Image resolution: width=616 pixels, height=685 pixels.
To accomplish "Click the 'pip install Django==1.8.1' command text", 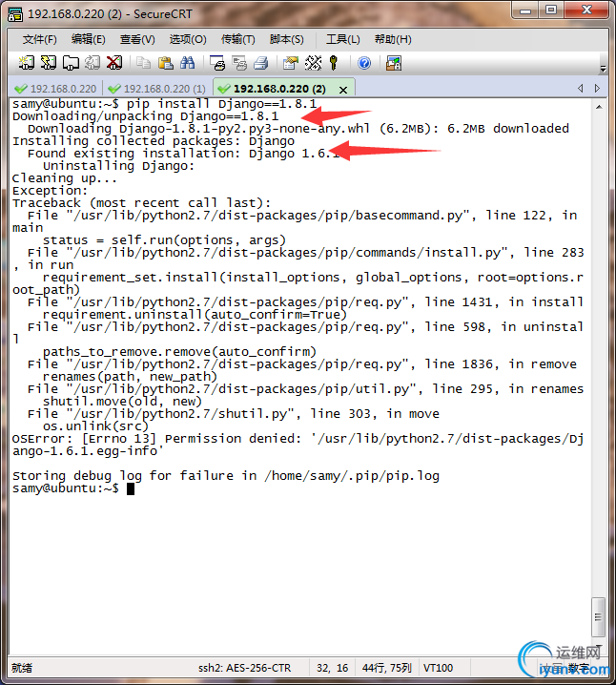I will click(x=221, y=104).
